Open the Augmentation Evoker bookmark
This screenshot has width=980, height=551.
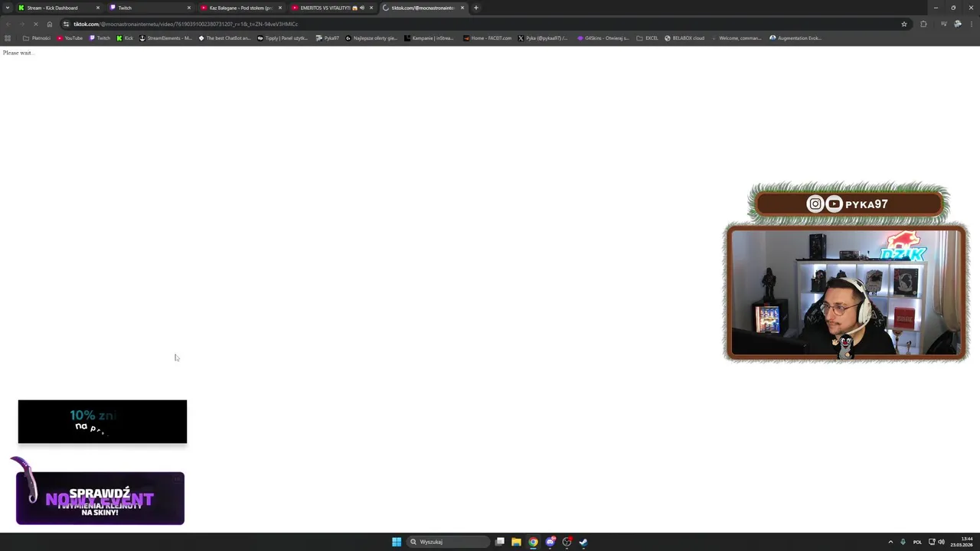coord(796,38)
